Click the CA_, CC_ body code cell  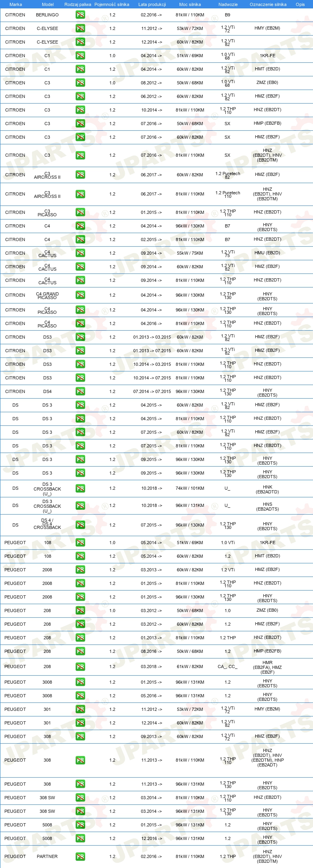[x=227, y=666]
